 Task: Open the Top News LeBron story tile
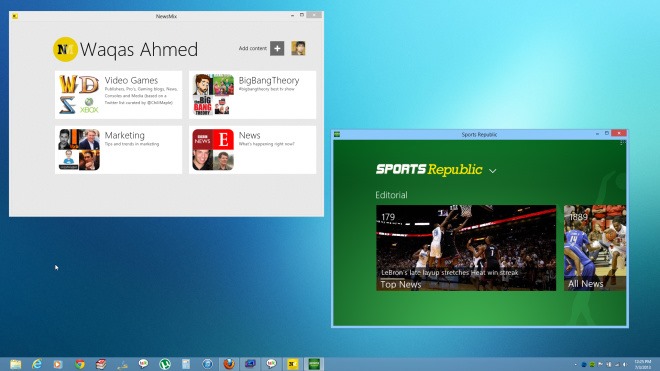466,248
